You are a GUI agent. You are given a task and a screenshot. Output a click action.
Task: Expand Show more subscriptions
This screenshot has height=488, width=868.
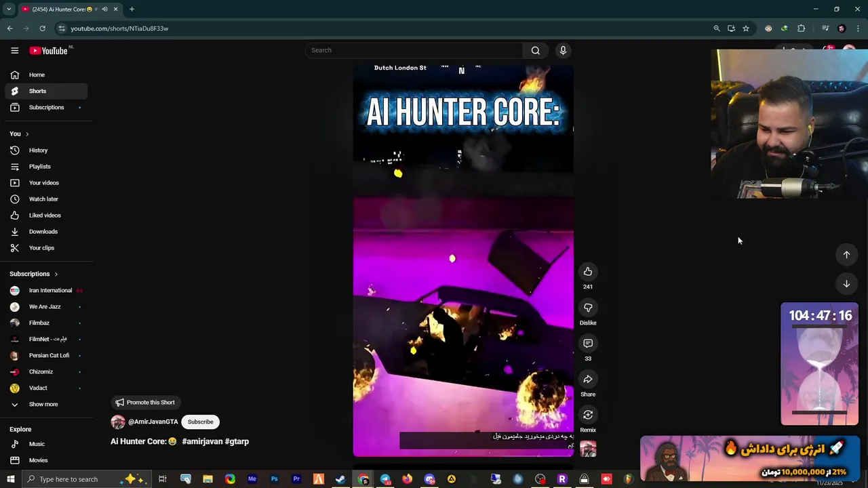[x=46, y=404]
